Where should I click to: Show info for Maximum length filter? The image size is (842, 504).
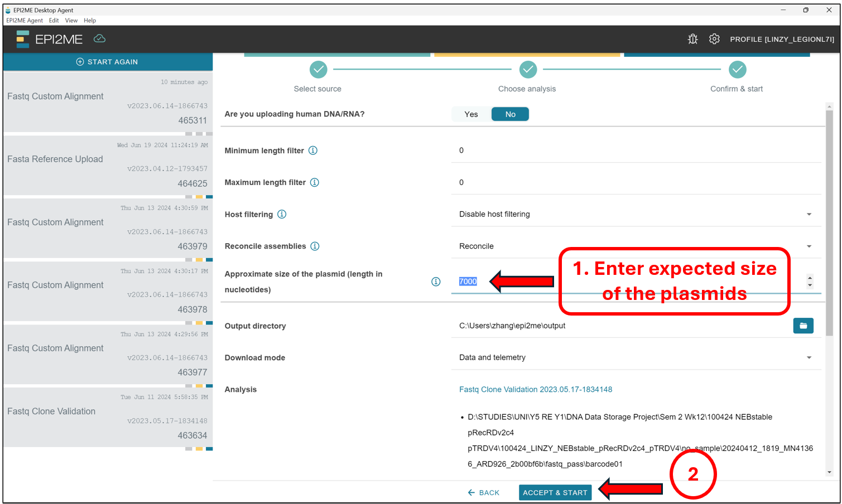click(315, 182)
